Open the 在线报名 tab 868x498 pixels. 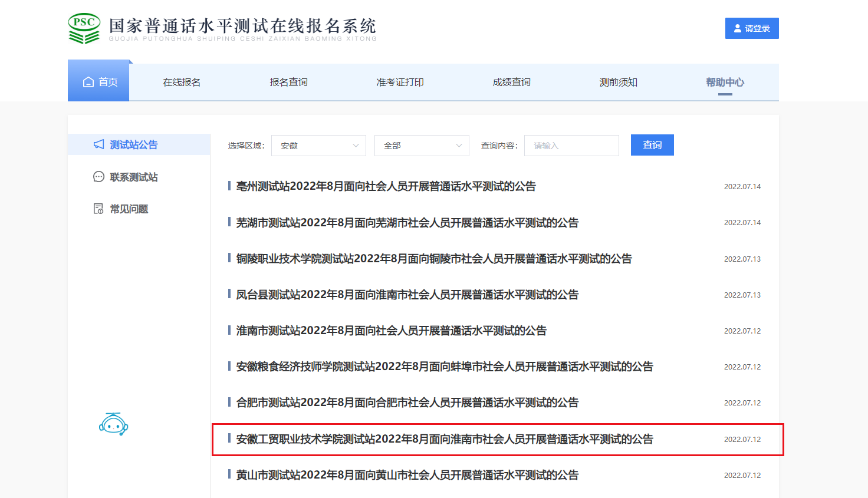(182, 82)
